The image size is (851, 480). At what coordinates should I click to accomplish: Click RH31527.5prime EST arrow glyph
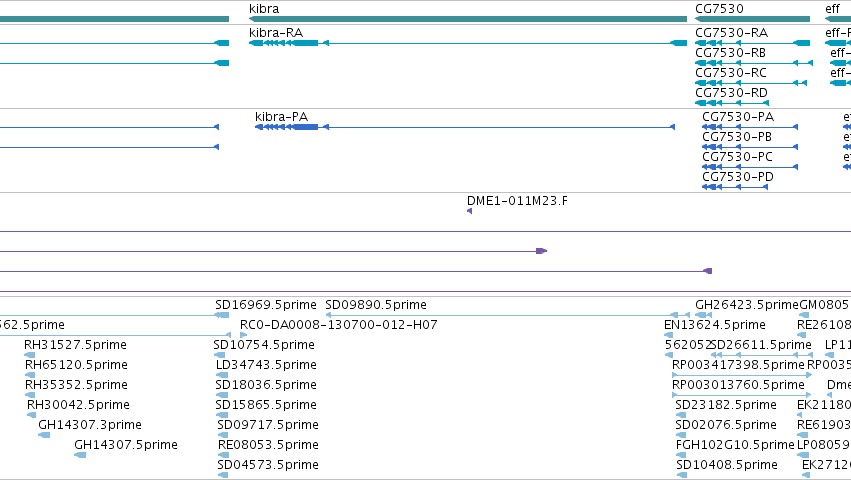pos(30,355)
